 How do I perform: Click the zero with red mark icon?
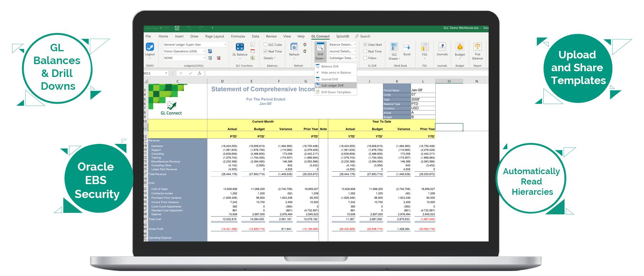[x=305, y=45]
